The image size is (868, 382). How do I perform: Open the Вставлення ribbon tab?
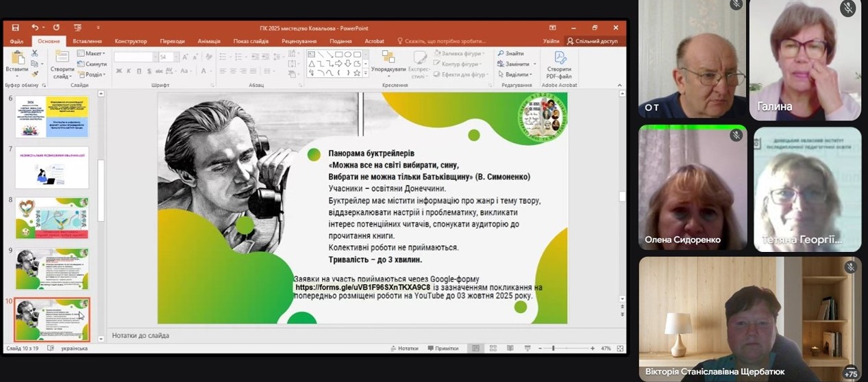[87, 41]
